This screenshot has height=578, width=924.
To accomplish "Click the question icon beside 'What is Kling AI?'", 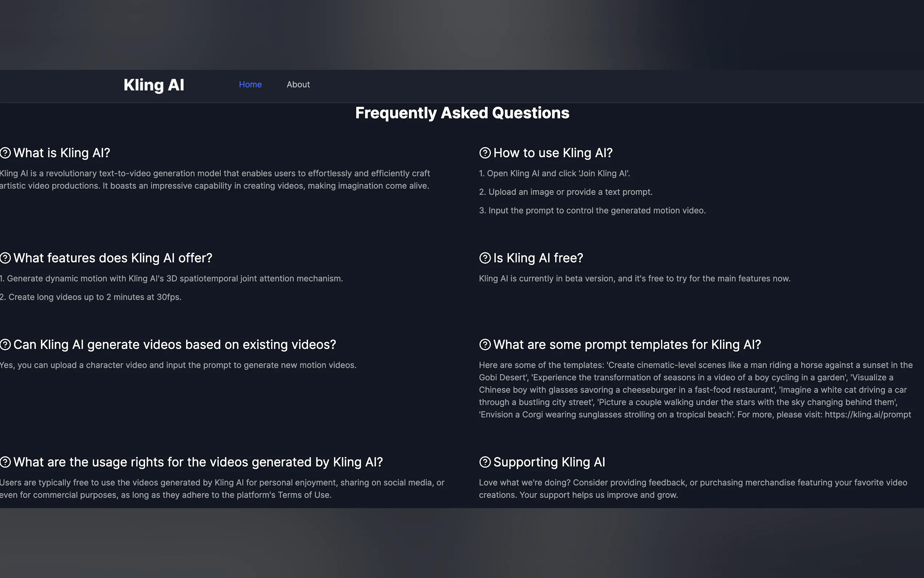I will click(5, 153).
